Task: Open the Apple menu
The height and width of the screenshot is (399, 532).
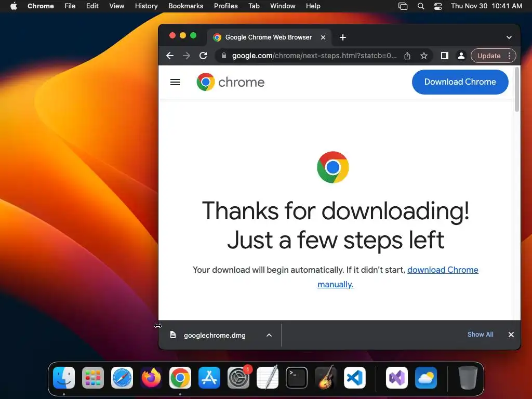Action: tap(14, 6)
